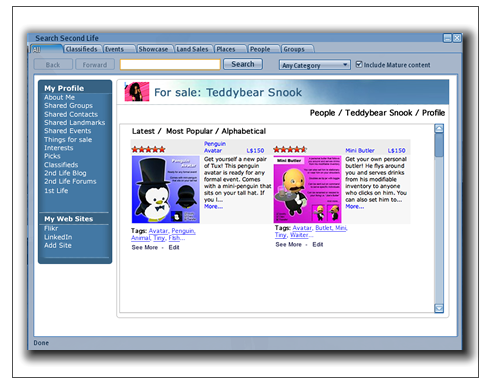The image size is (488, 383).
Task: Toggle the Include Mature content checkbox
Action: [x=359, y=64]
